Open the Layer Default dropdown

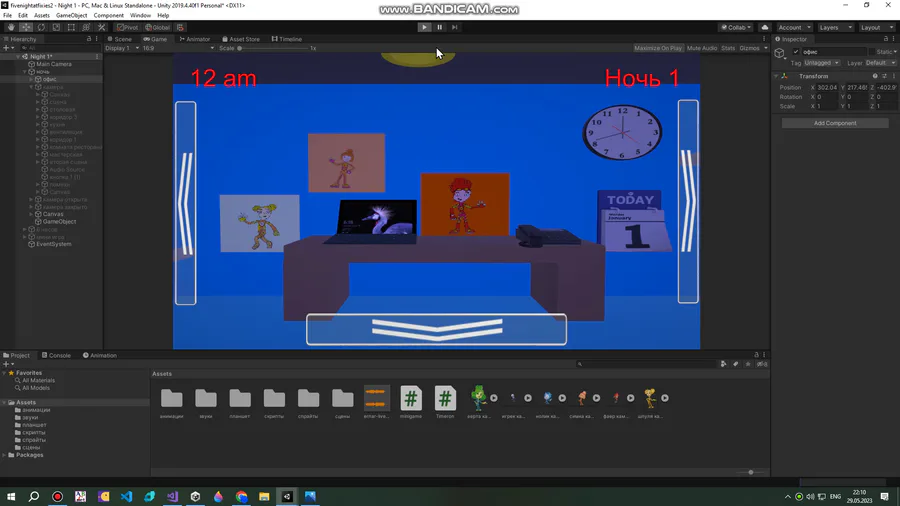coord(880,63)
